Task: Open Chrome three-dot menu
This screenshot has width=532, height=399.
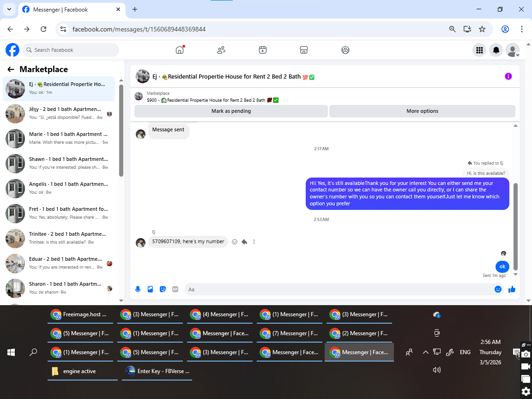Action: (522, 29)
